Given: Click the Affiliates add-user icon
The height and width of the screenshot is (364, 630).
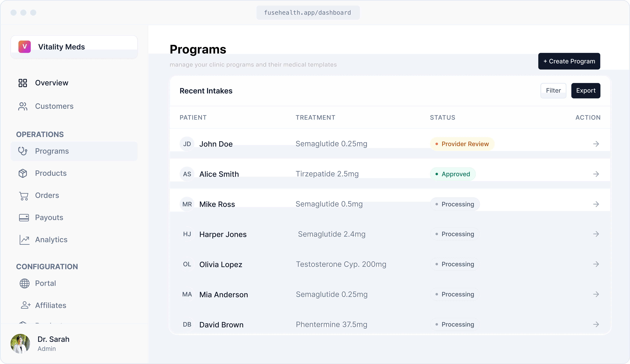Looking at the screenshot, I should click(25, 305).
